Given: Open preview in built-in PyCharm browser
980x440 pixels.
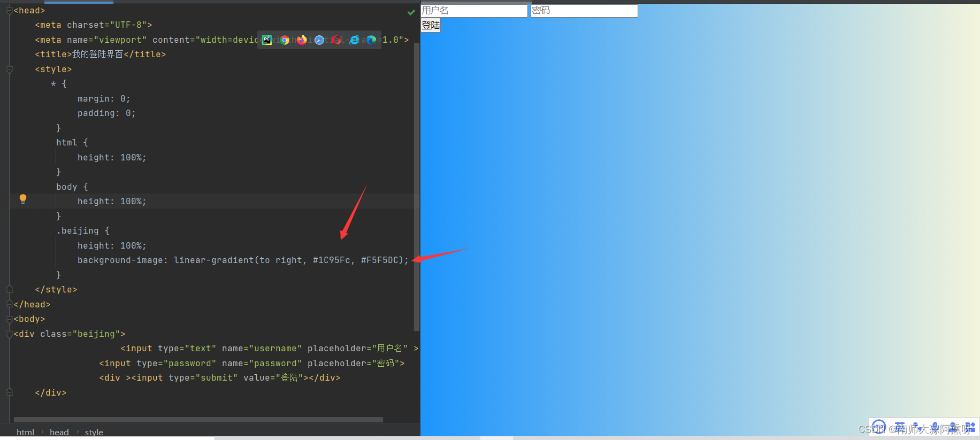Looking at the screenshot, I should tap(267, 40).
